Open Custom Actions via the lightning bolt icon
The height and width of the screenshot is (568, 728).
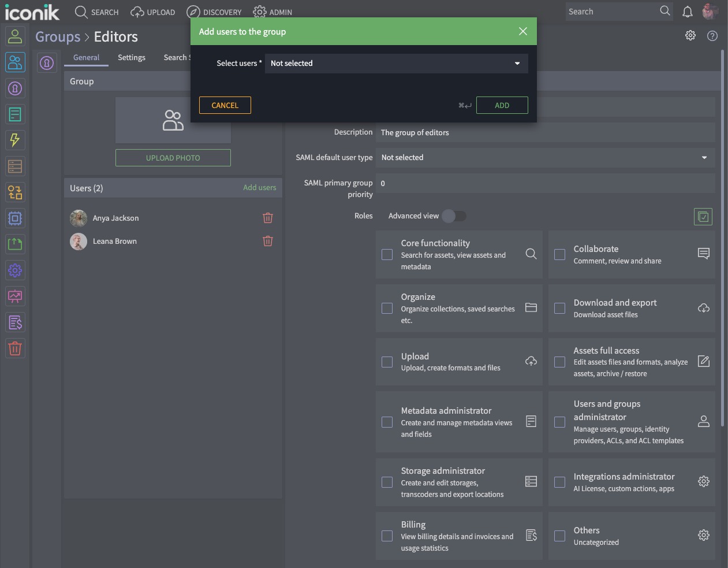15,140
